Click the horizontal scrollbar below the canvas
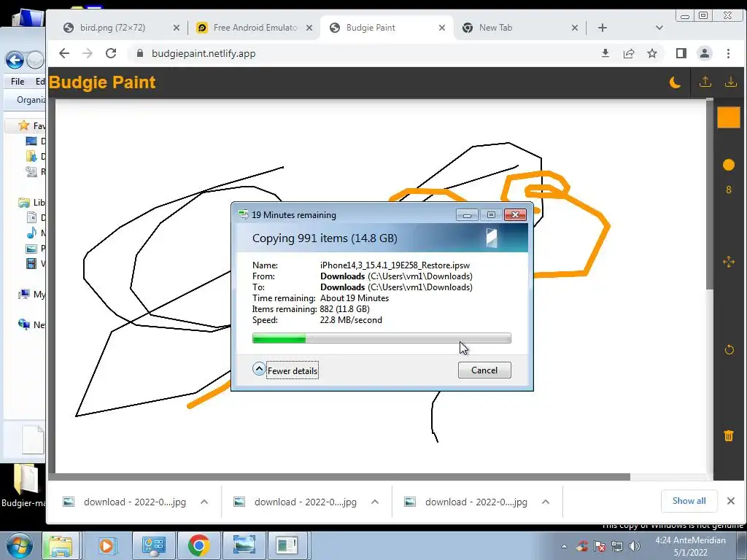Viewport: 747px width, 560px height. coord(339,477)
